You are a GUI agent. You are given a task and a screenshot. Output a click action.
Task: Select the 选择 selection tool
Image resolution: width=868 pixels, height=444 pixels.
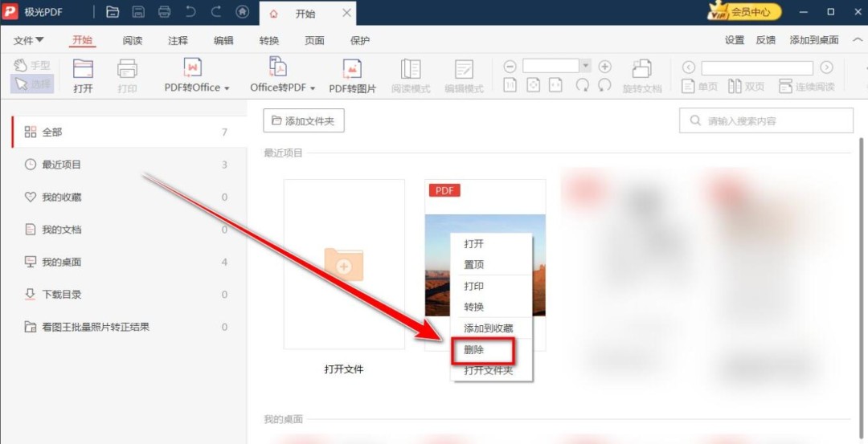coord(32,84)
